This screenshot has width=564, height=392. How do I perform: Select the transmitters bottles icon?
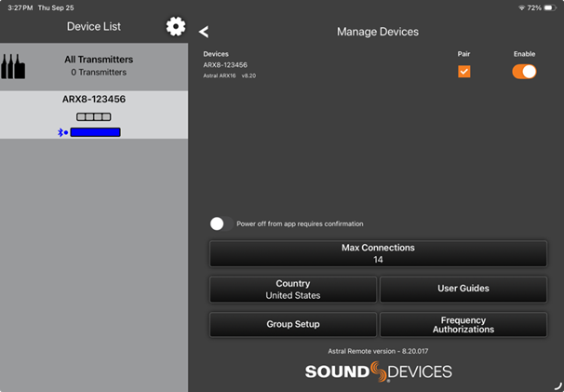(x=13, y=67)
